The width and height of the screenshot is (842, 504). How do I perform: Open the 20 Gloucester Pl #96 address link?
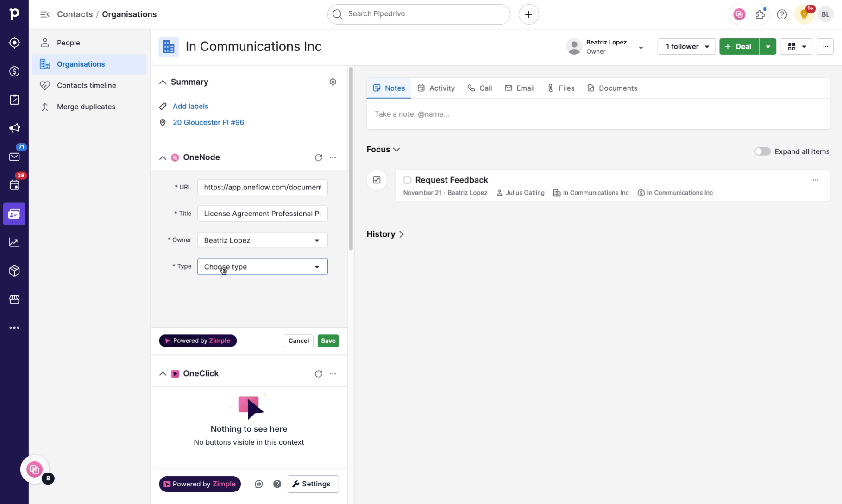pyautogui.click(x=208, y=122)
